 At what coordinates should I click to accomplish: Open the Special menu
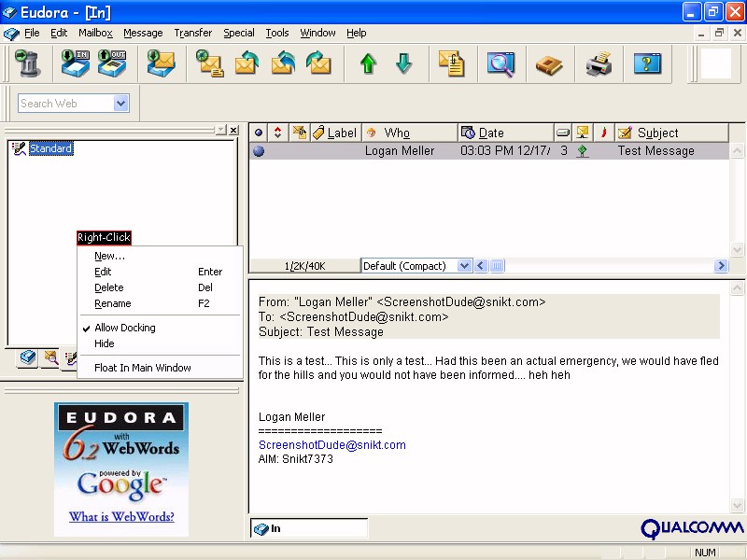pyautogui.click(x=239, y=33)
